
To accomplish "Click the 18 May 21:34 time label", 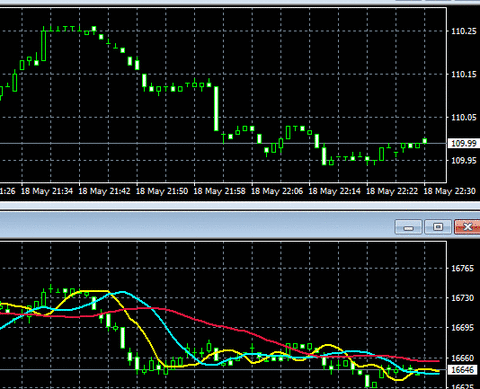I will [47, 191].
